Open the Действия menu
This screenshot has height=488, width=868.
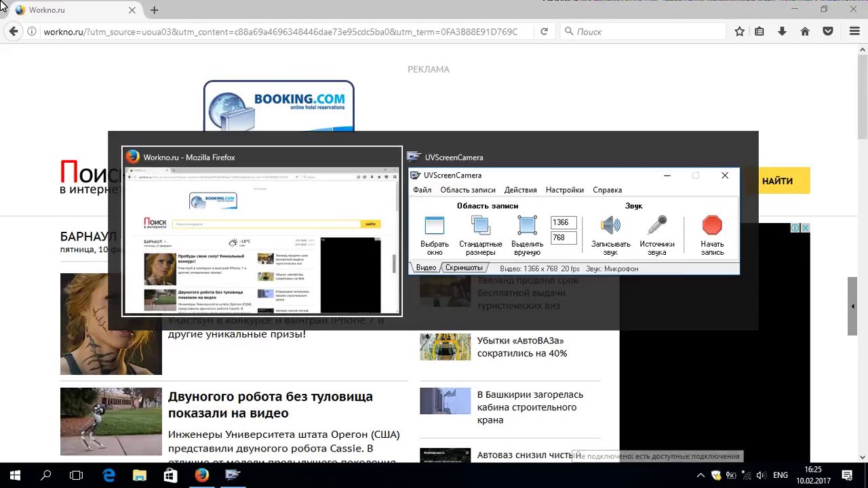point(520,190)
